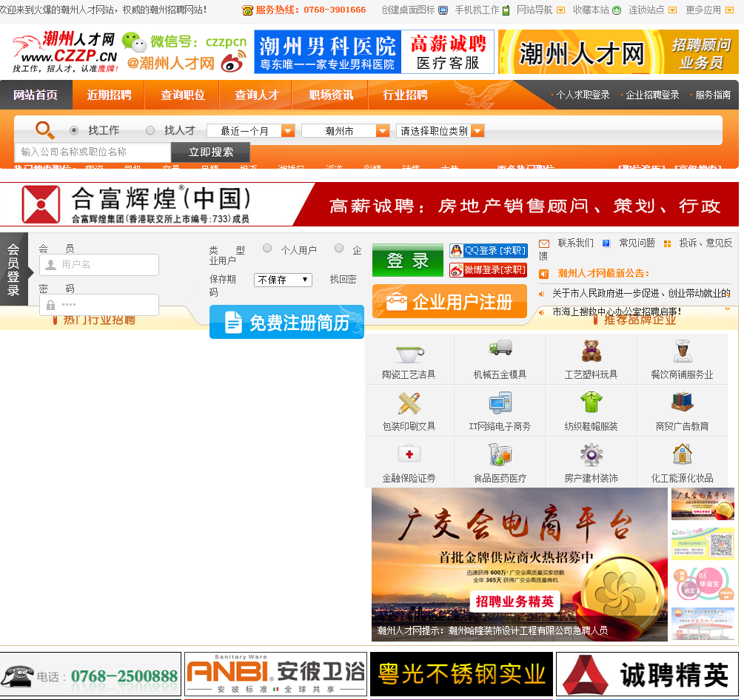Open the 潮州男科医院 banner ad
The image size is (744, 700).
click(x=374, y=52)
